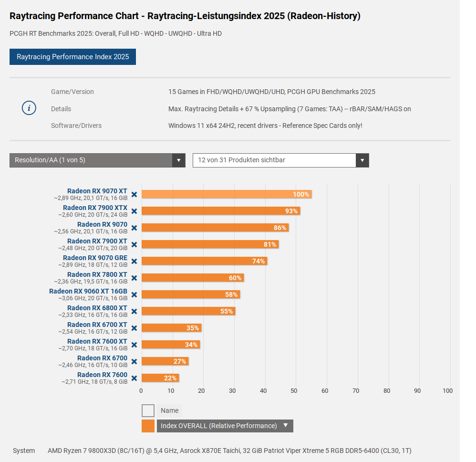Click the Software/Drivers label

coord(76,126)
